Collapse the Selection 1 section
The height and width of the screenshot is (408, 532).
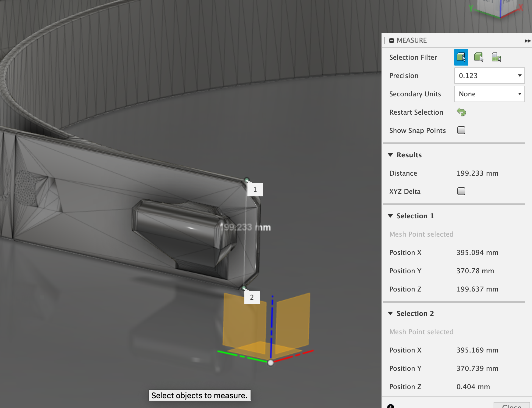tap(390, 216)
